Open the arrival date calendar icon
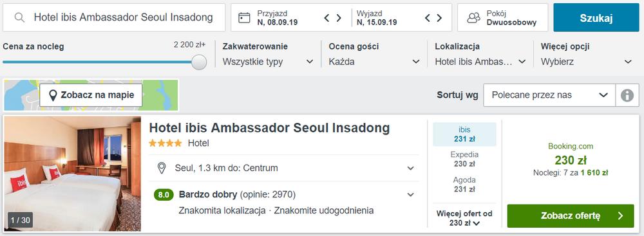The height and width of the screenshot is (236, 644). coord(244,17)
